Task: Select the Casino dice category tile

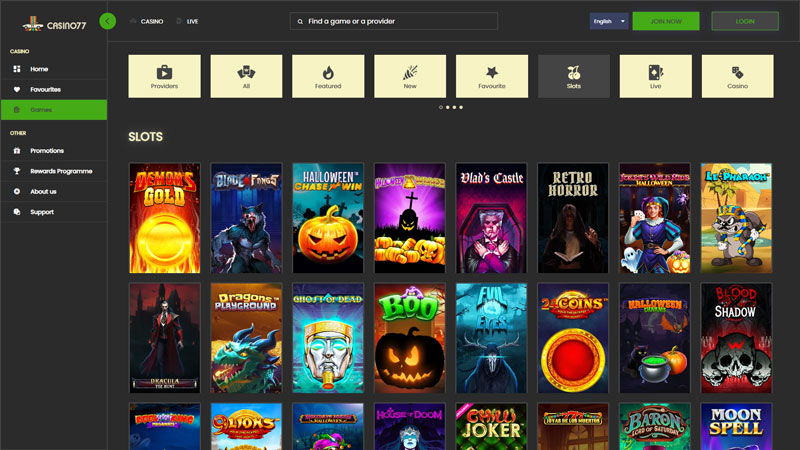Action: tap(738, 76)
